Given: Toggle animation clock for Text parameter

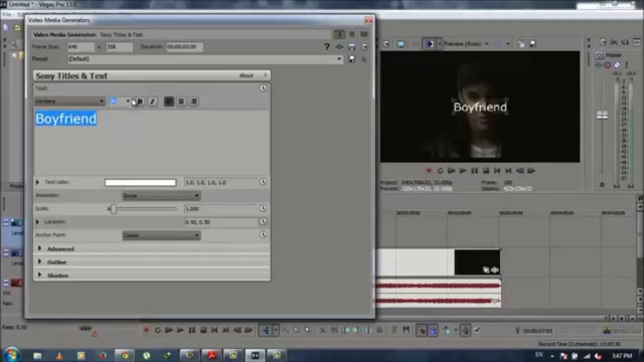Looking at the screenshot, I should click(x=263, y=88).
